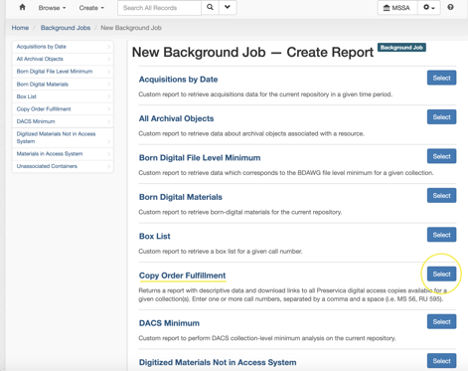
Task: Open Acquisitions by Date in sidebar
Action: pyautogui.click(x=63, y=47)
